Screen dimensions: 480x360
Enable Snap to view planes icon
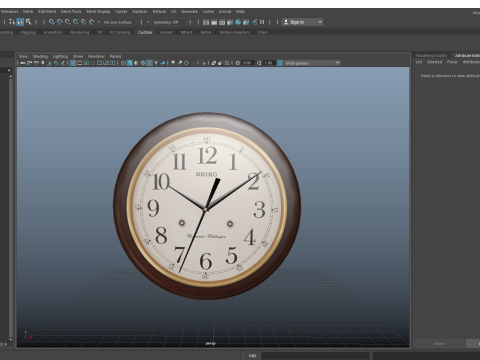pos(84,22)
